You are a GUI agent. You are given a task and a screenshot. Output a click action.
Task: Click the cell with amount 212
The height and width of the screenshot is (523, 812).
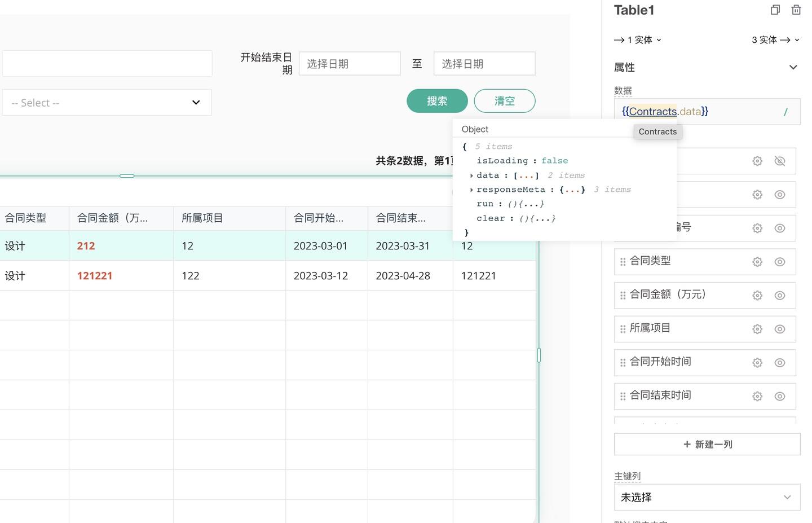click(x=121, y=246)
